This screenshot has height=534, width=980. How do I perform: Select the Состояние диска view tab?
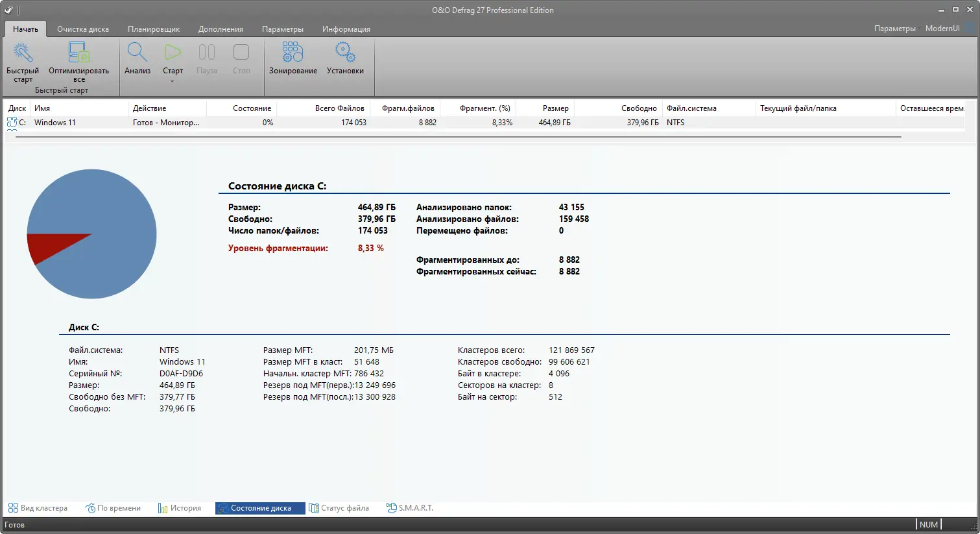pyautogui.click(x=260, y=508)
